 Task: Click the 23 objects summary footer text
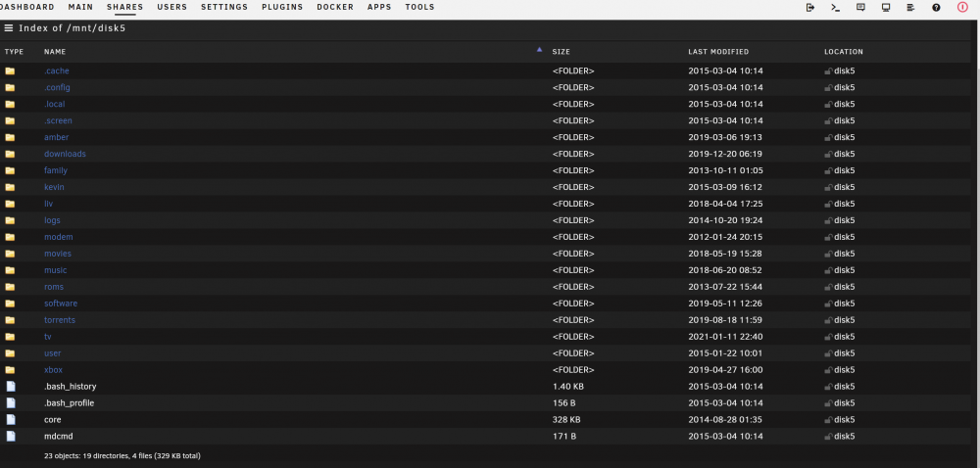click(122, 456)
